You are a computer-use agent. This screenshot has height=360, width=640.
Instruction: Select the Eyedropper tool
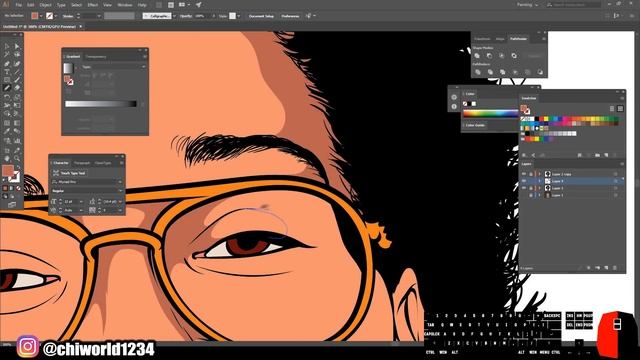[x=7, y=131]
